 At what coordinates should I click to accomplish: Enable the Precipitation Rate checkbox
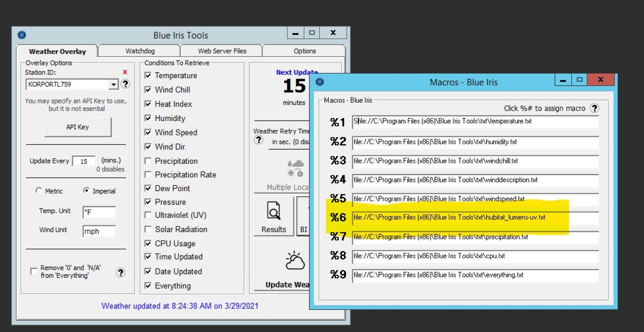point(148,175)
